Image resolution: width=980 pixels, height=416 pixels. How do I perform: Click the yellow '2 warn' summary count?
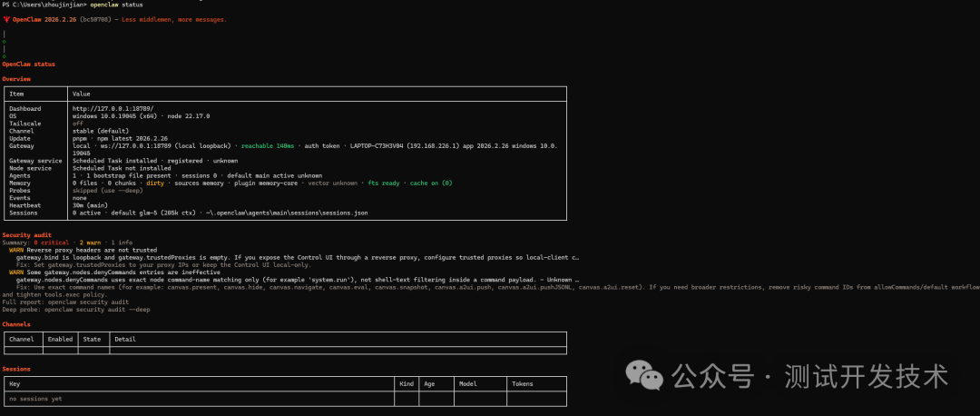point(90,243)
